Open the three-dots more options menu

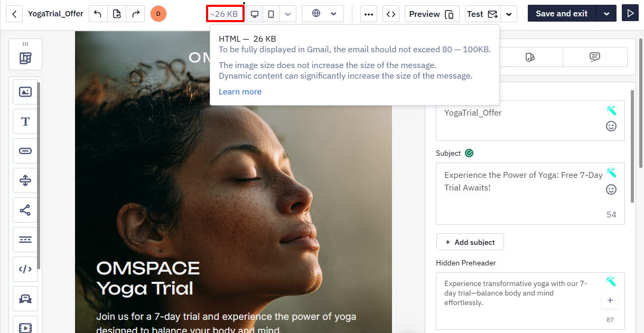tap(369, 14)
